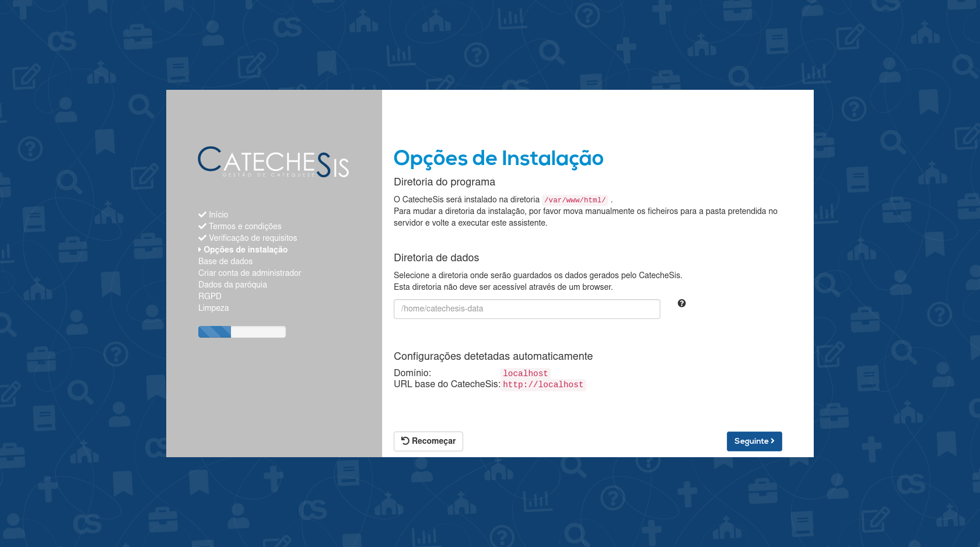Click the arrow marker beside Opções de instalação

(x=200, y=250)
